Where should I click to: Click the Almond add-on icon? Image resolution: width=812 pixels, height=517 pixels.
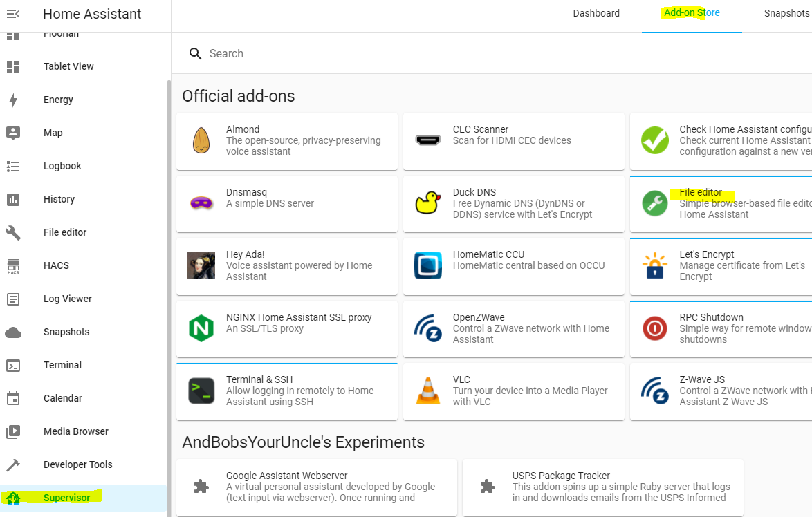[201, 140]
